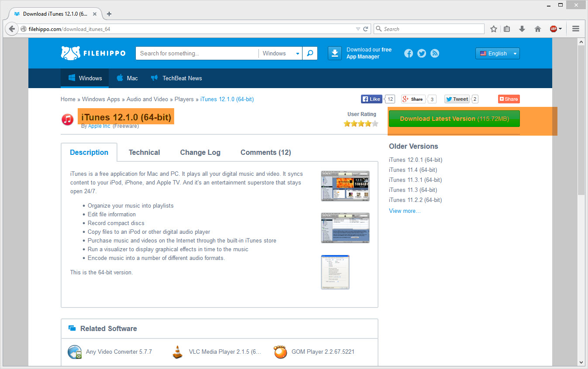Open the browser downloads arrow icon
Image resolution: width=588 pixels, height=369 pixels.
click(x=522, y=29)
